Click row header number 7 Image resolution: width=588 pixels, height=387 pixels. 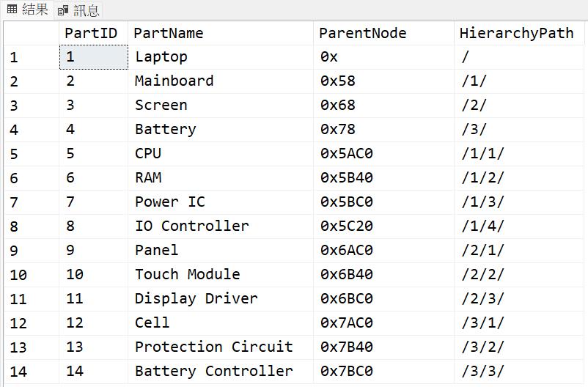15,202
